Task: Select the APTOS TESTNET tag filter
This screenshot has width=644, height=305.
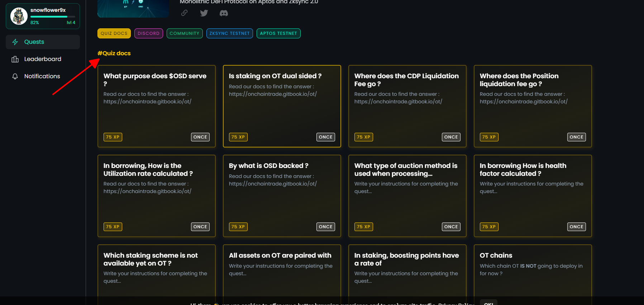Action: click(x=278, y=33)
